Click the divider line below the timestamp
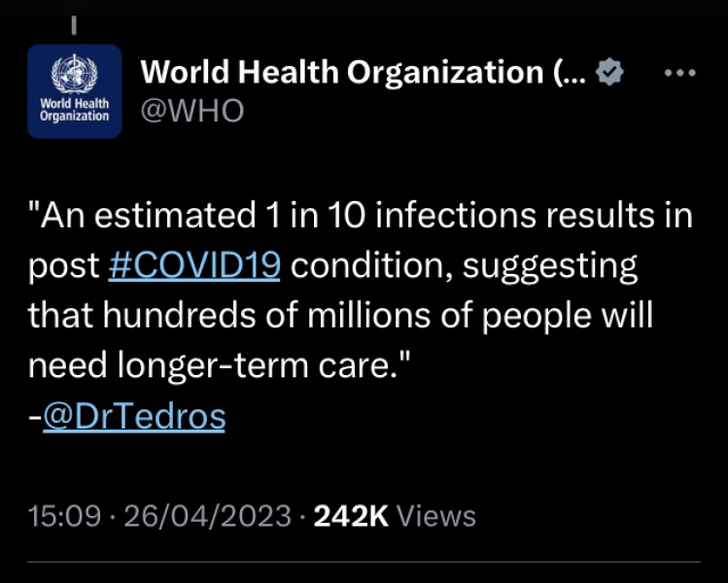Image resolution: width=728 pixels, height=583 pixels. (364, 562)
